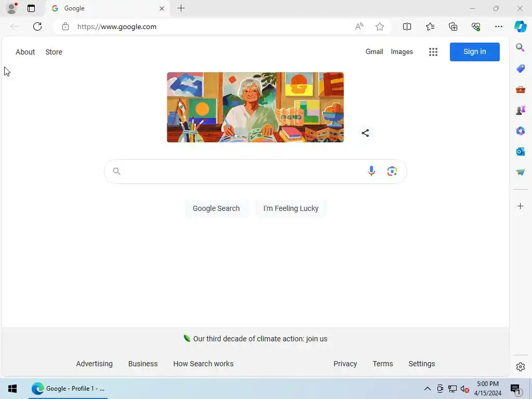Open Copilot sidebar icon
532x399 pixels.
click(520, 26)
